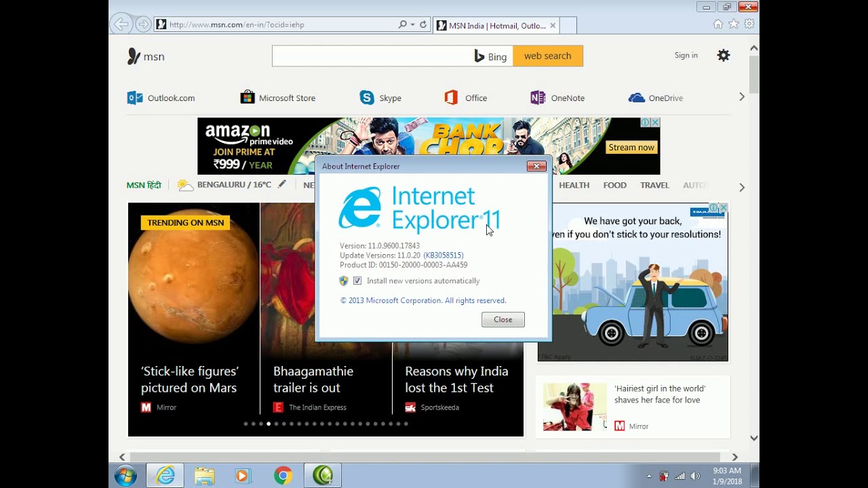Close the Amazon Prime ad via X icon

(x=655, y=123)
